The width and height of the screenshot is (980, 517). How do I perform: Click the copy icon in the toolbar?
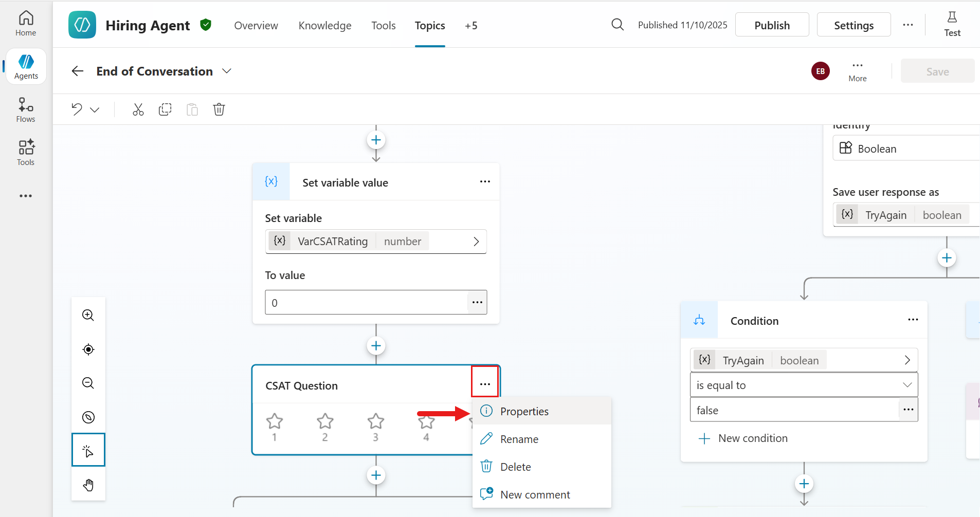165,109
